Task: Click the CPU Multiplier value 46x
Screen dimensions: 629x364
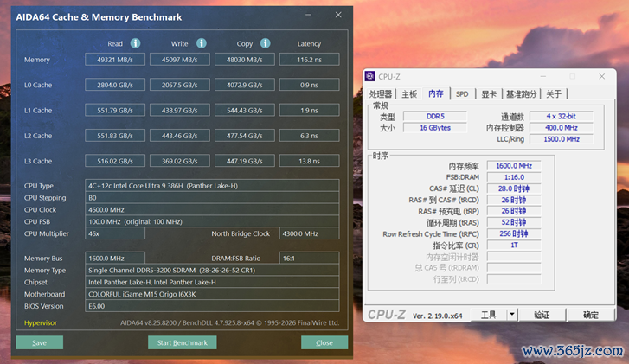Action: pyautogui.click(x=115, y=233)
